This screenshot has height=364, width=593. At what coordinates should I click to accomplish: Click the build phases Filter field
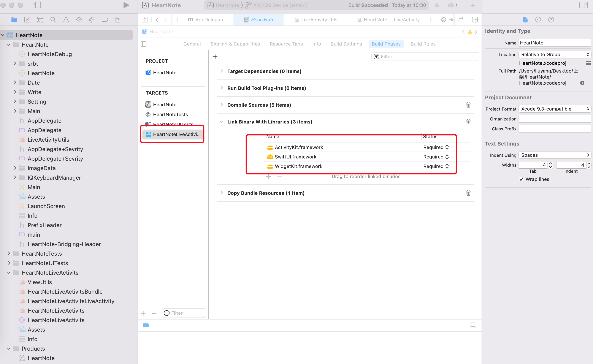pyautogui.click(x=425, y=57)
